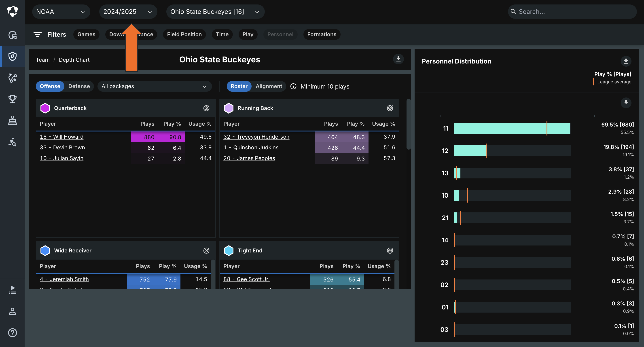644x347 pixels.
Task: Click the user profile sidebar icon
Action: coord(12,311)
